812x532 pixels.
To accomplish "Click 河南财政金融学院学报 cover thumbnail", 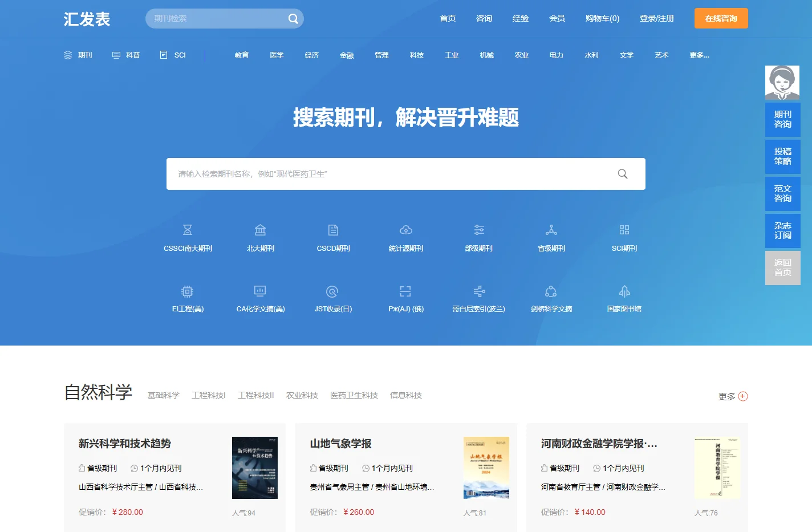I will click(717, 468).
